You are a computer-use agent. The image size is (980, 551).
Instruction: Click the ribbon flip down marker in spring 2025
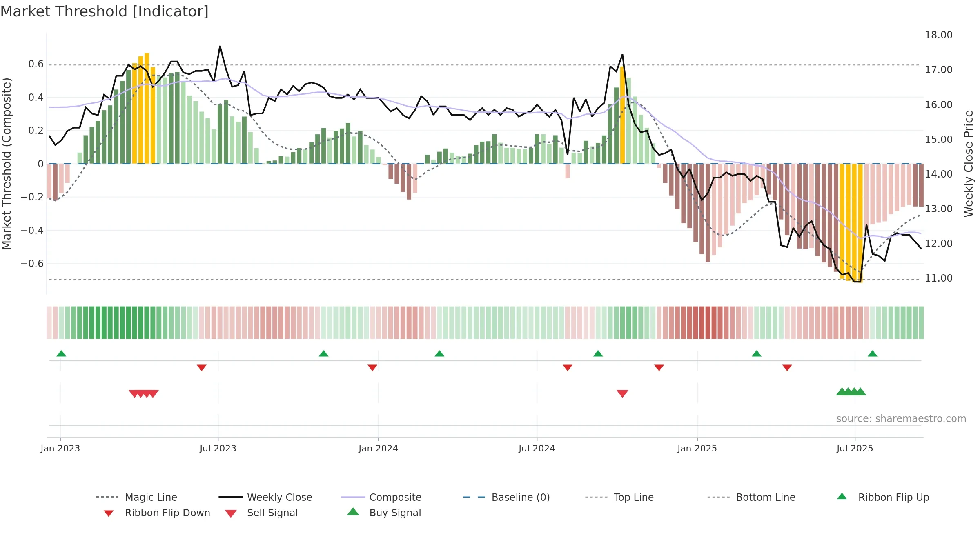[x=787, y=368]
